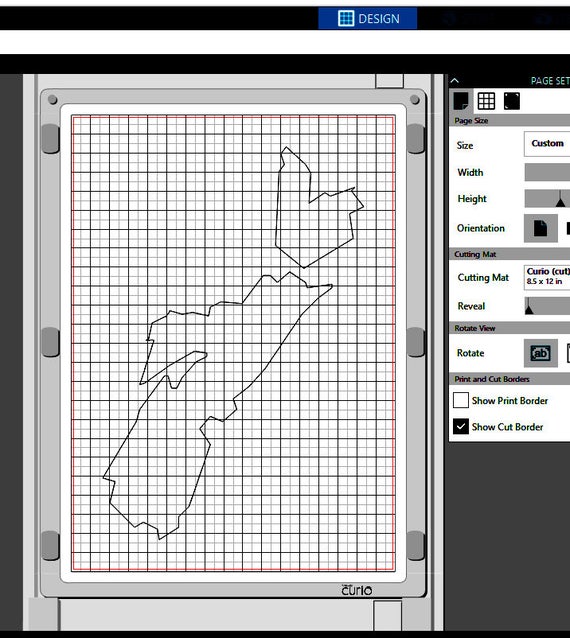This screenshot has width=570, height=638.
Task: Click the Rotate View ab icon
Action: tap(540, 353)
